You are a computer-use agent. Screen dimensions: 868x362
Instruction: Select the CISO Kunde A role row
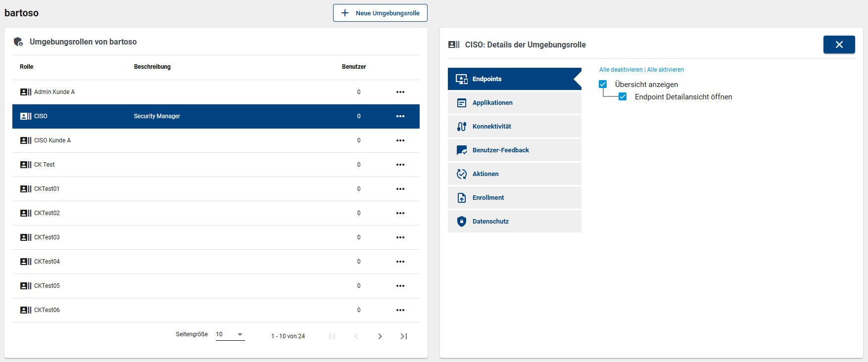(52, 140)
